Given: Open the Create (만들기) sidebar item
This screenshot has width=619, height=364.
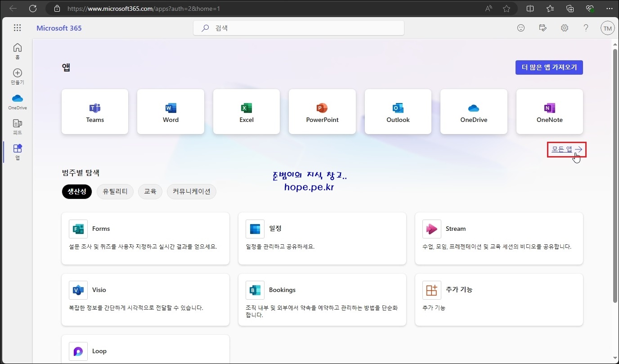Looking at the screenshot, I should click(18, 76).
